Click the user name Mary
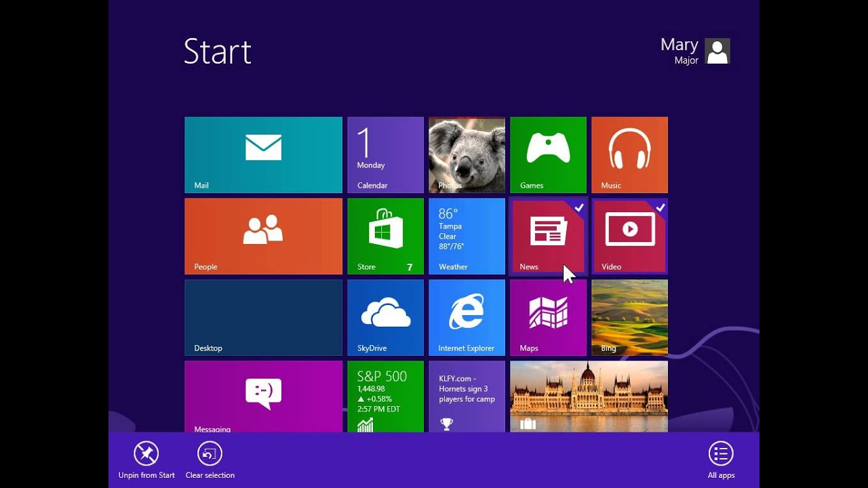The height and width of the screenshot is (488, 868). [679, 45]
